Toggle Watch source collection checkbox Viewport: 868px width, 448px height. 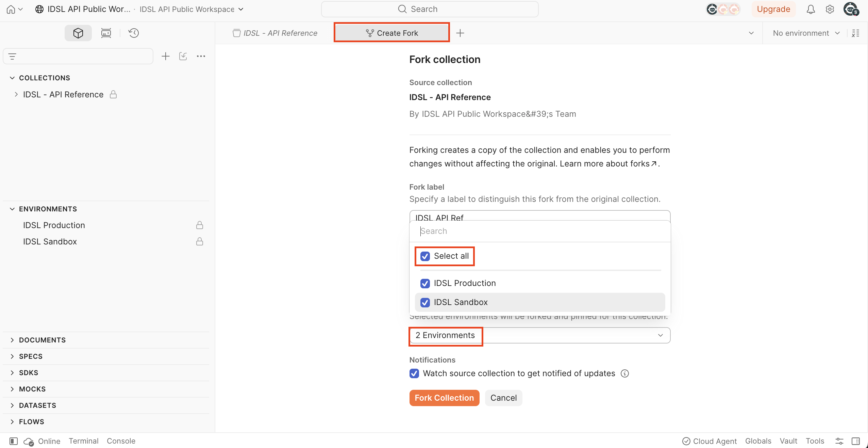tap(414, 373)
